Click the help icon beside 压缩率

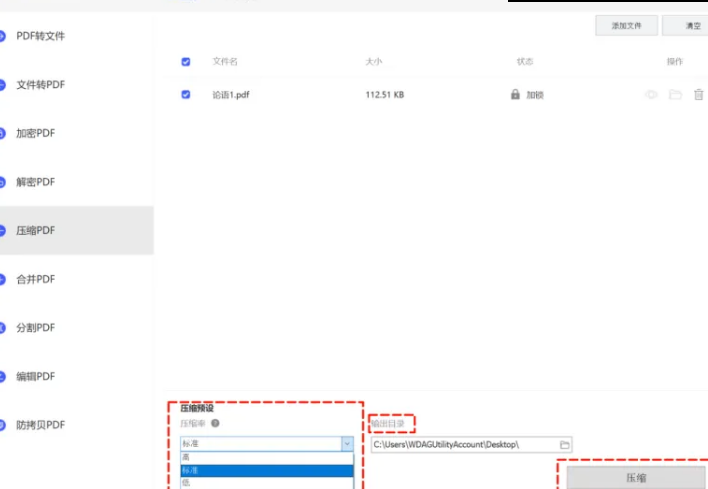tap(215, 424)
